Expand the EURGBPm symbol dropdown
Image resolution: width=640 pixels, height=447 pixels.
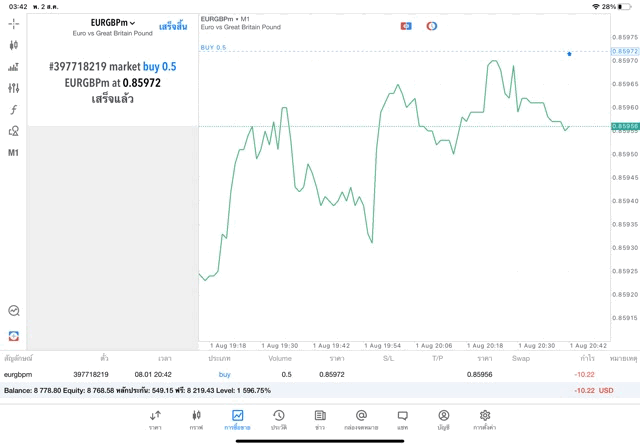pos(112,23)
